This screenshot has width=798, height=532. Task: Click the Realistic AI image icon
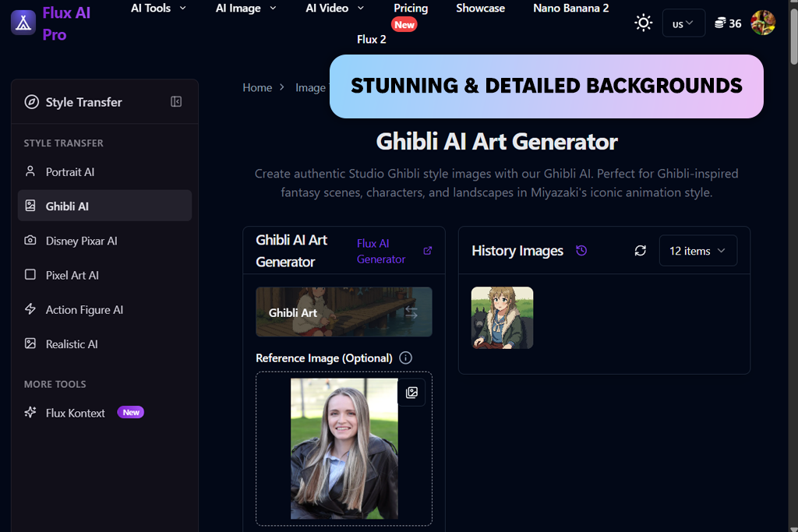[x=30, y=344]
